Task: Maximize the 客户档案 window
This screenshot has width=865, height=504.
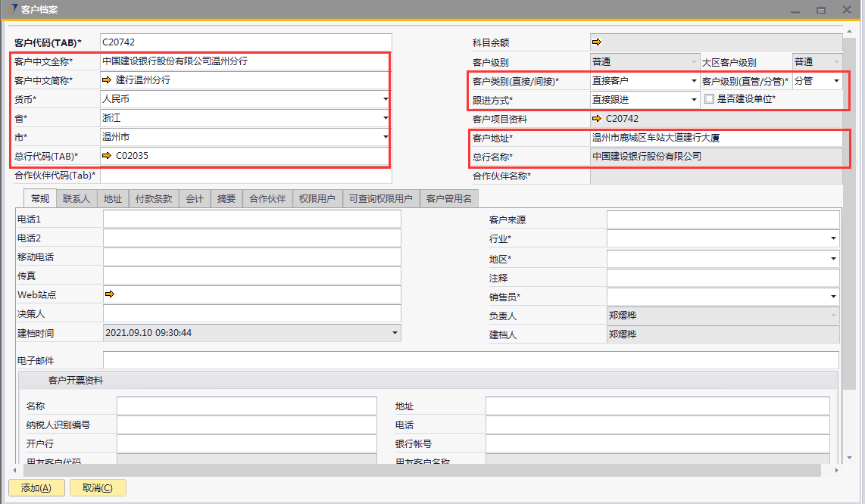Action: [820, 11]
